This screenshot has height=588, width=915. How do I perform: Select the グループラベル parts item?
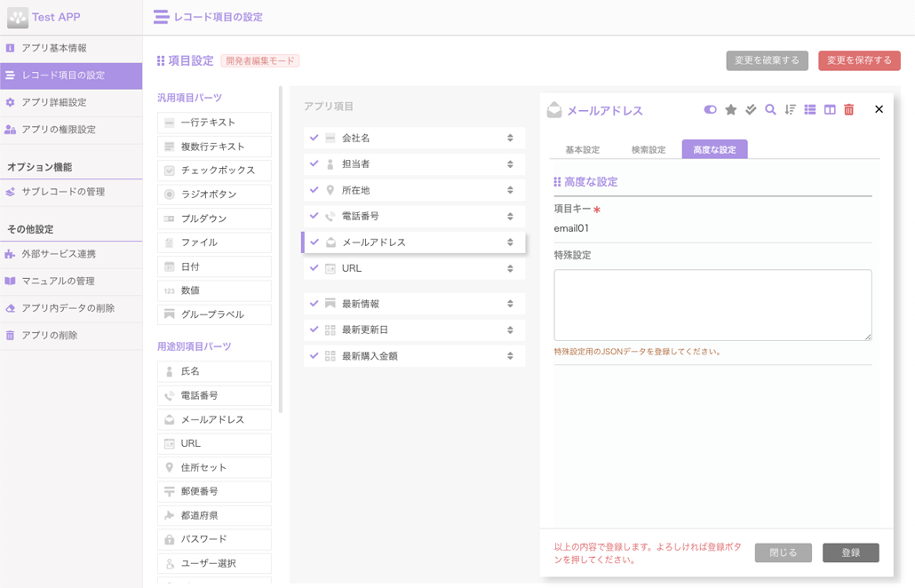[214, 314]
